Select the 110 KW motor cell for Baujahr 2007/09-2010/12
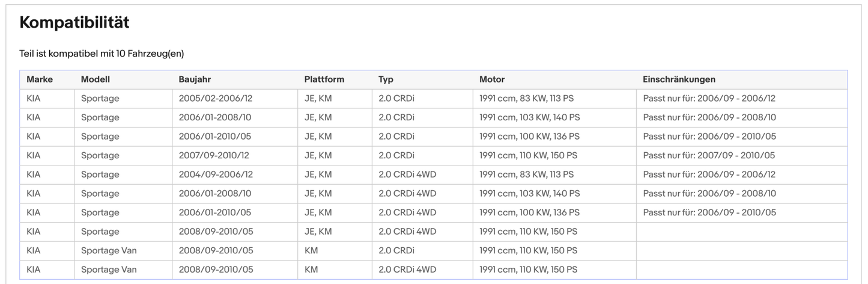This screenshot has width=868, height=284. [x=528, y=155]
